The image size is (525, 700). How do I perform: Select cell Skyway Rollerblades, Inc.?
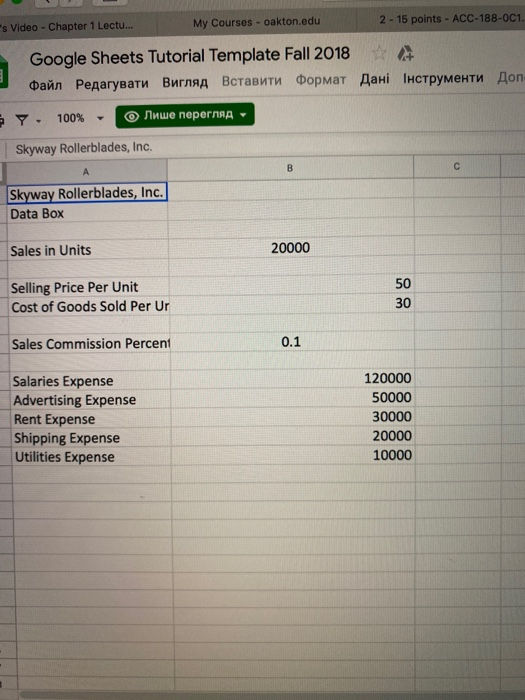click(87, 193)
